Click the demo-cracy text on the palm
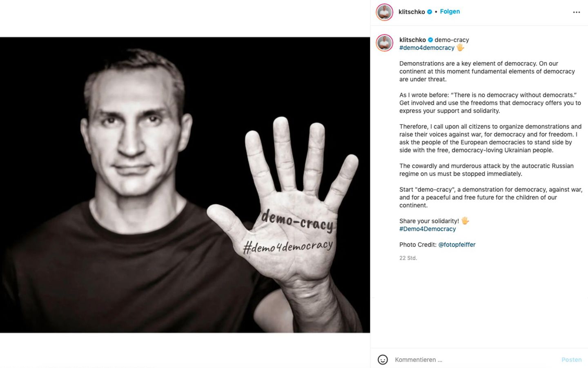 coord(297,221)
